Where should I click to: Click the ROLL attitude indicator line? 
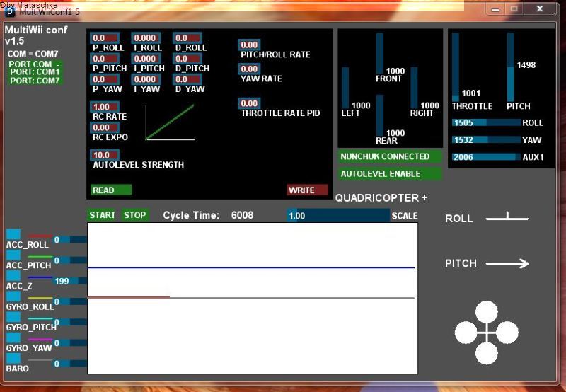pos(507,217)
